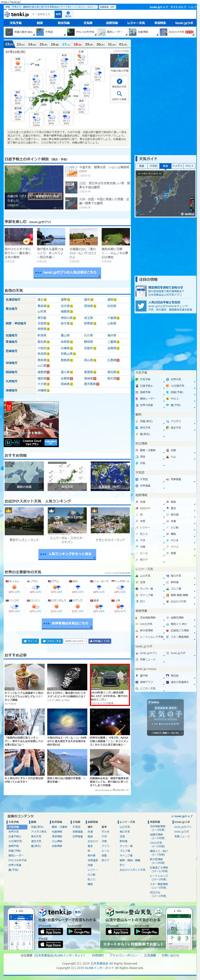Select the 23日(火) forecast date tab
Image resolution: width=200 pixels, height=980 pixels.
21,44
